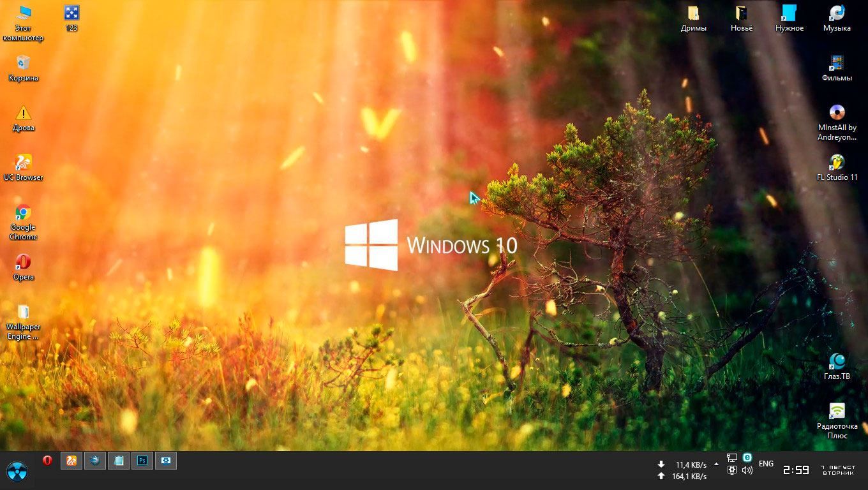Select the Новьё folder icon
This screenshot has height=490, width=868.
tap(741, 19)
